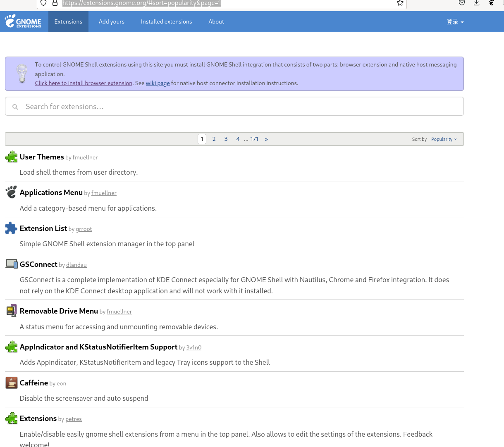Screen dimensions: 504x447
Task: Open the User Themes extension
Action: tap(42, 157)
